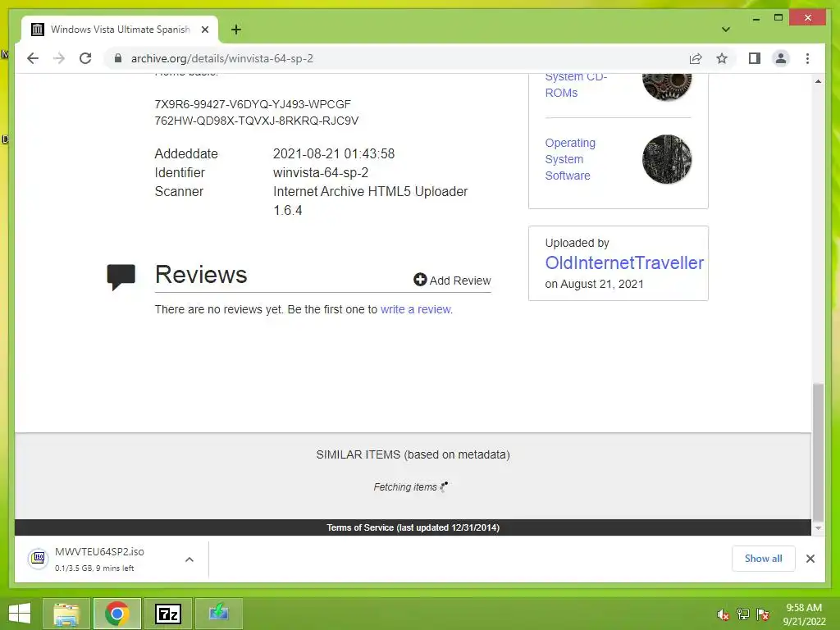Image resolution: width=840 pixels, height=630 pixels.
Task: Close the Windows Vista Ultimate Spanish tab
Action: (x=204, y=30)
